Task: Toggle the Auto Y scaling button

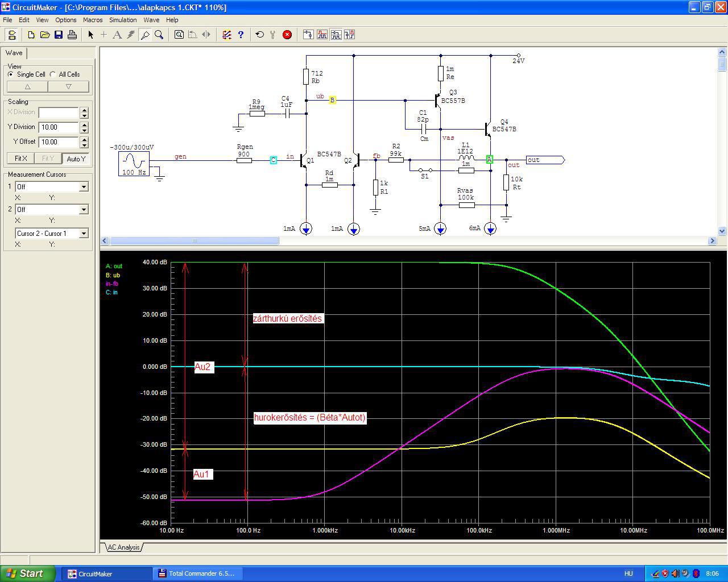Action: (x=76, y=159)
